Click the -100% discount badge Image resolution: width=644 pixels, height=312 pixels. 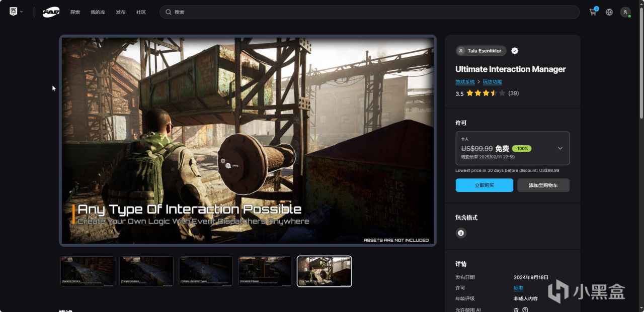point(522,149)
